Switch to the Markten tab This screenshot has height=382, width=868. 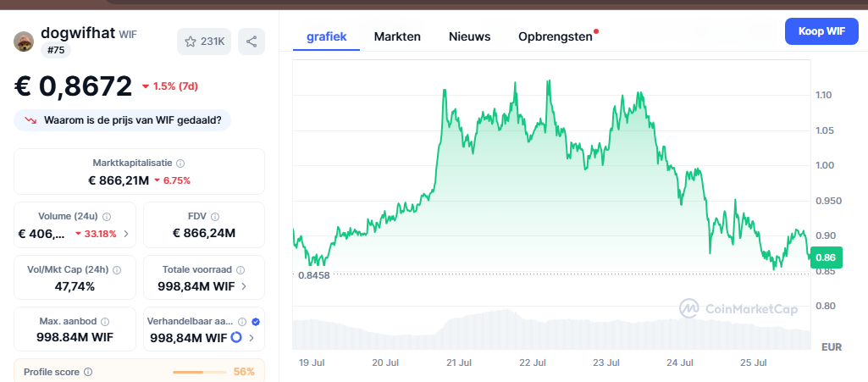pyautogui.click(x=397, y=36)
